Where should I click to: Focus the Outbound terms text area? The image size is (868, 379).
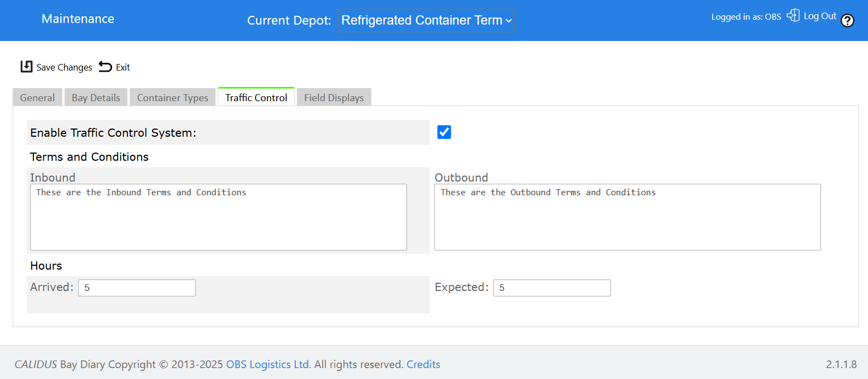[x=627, y=217]
